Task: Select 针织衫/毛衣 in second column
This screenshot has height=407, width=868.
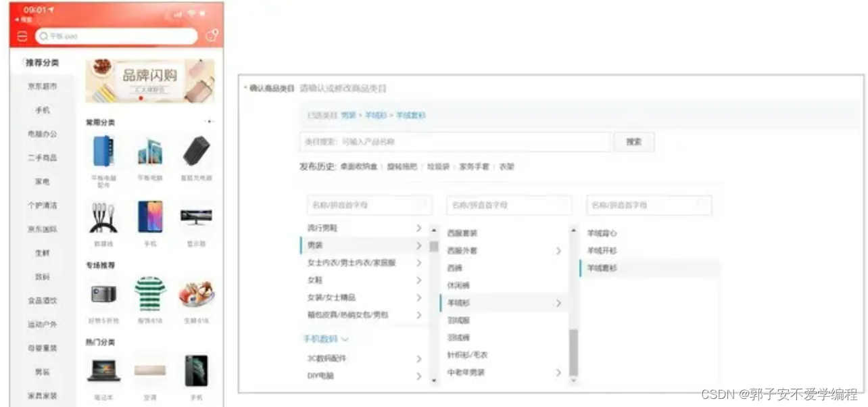Action: coord(467,355)
